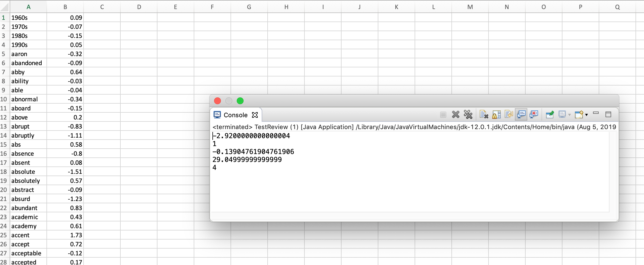Select column A header in spreadsheet

click(x=28, y=7)
